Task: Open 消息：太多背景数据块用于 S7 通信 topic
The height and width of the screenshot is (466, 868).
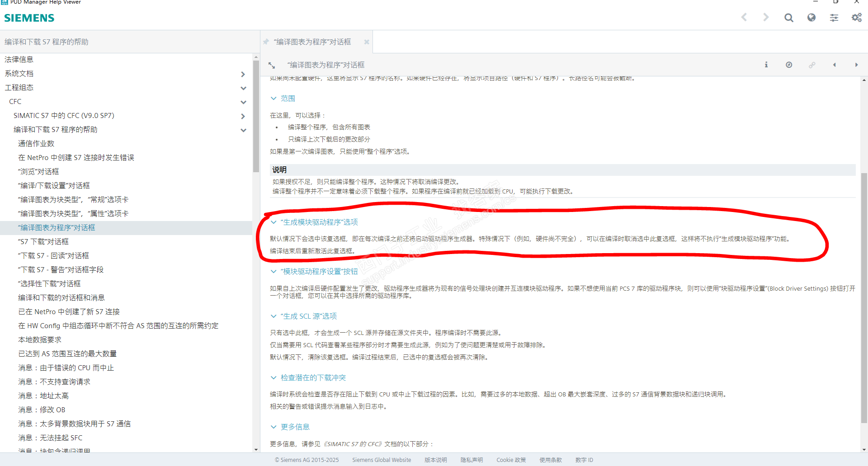Action: pyautogui.click(x=75, y=424)
